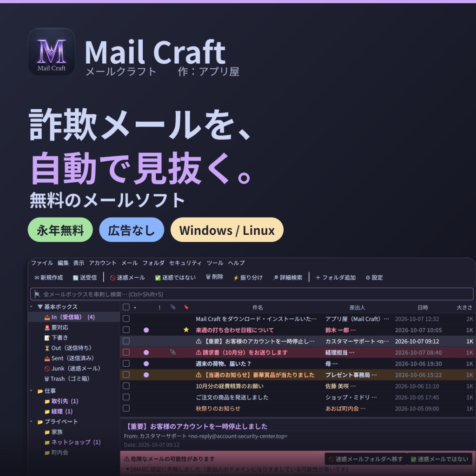
Task: Open dropdown arrow beside select-all checkbox
Action: coord(135,308)
